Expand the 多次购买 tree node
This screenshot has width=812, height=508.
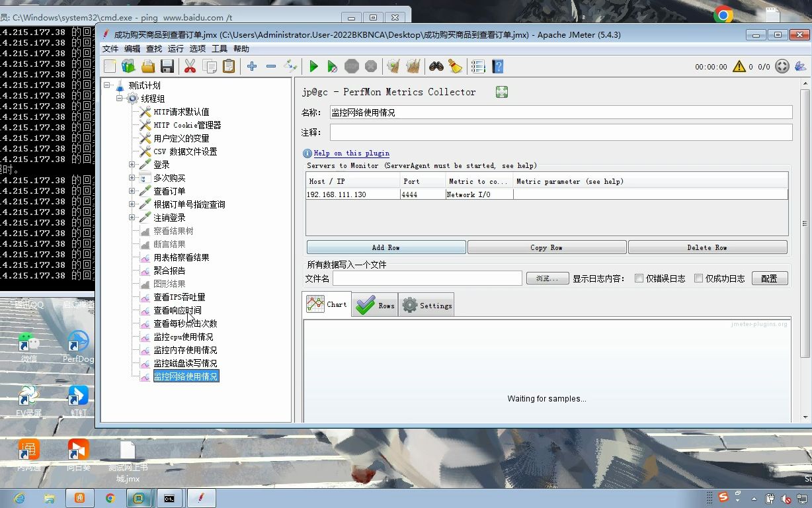(x=132, y=177)
